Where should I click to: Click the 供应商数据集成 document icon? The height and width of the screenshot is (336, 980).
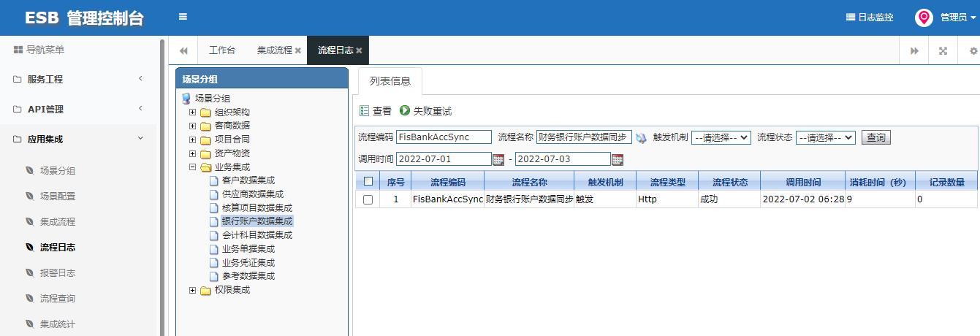[214, 194]
